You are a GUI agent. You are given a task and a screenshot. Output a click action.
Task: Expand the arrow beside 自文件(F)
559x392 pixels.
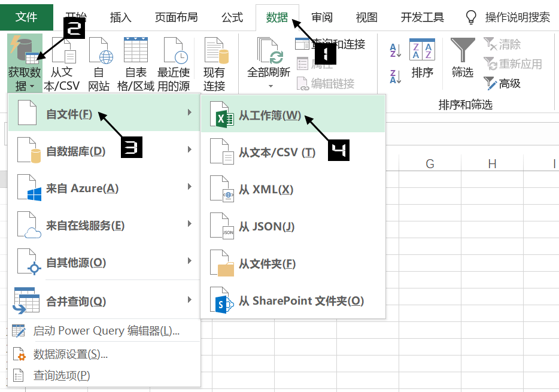pyautogui.click(x=190, y=113)
